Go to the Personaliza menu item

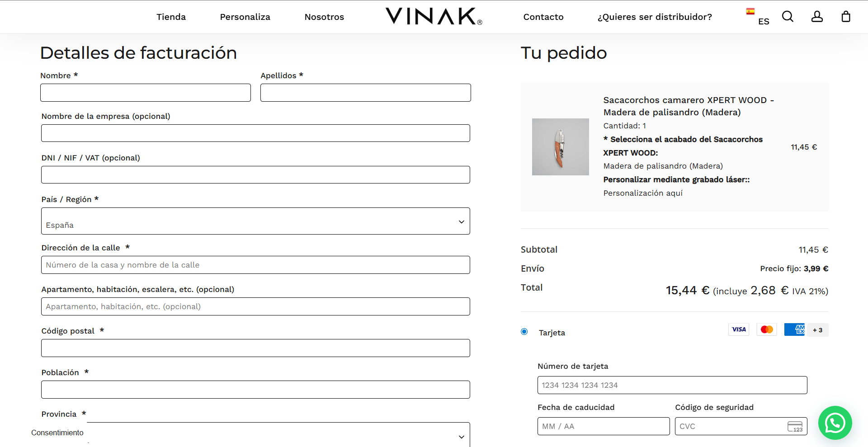pyautogui.click(x=245, y=17)
